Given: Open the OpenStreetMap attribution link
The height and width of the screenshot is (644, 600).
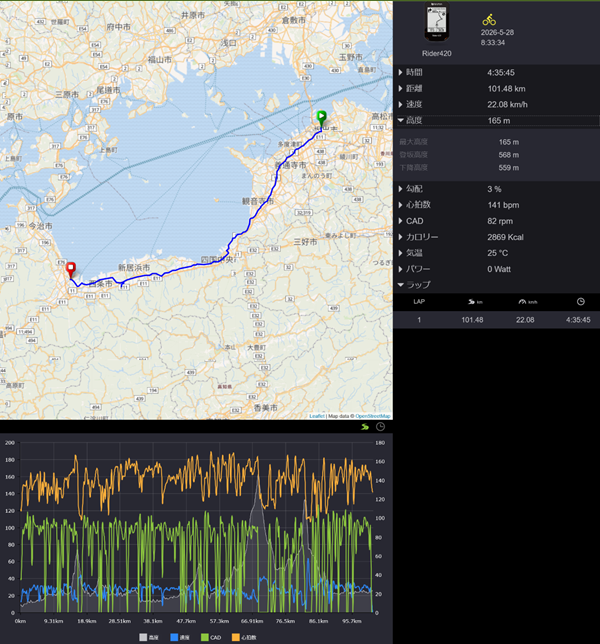Looking at the screenshot, I should (372, 416).
